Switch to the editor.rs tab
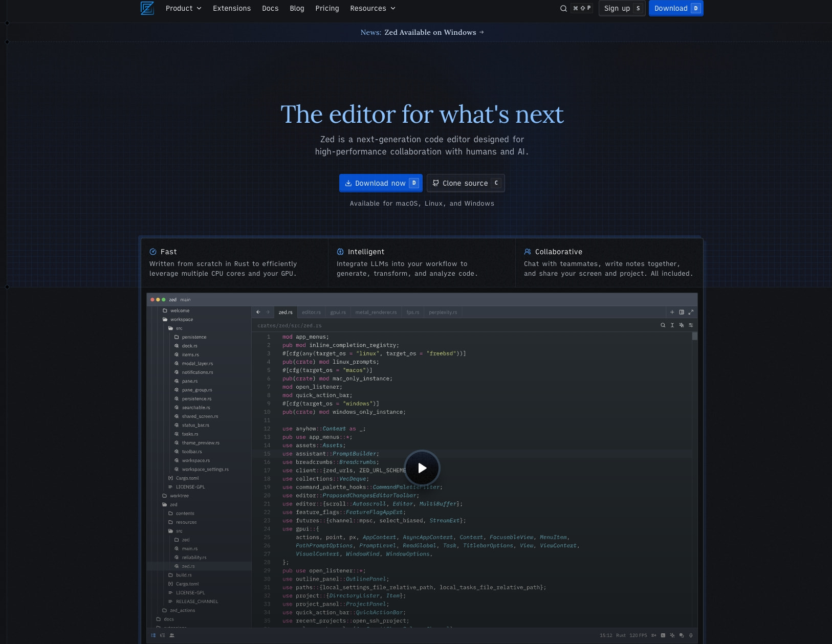Image resolution: width=832 pixels, height=644 pixels. pos(311,312)
